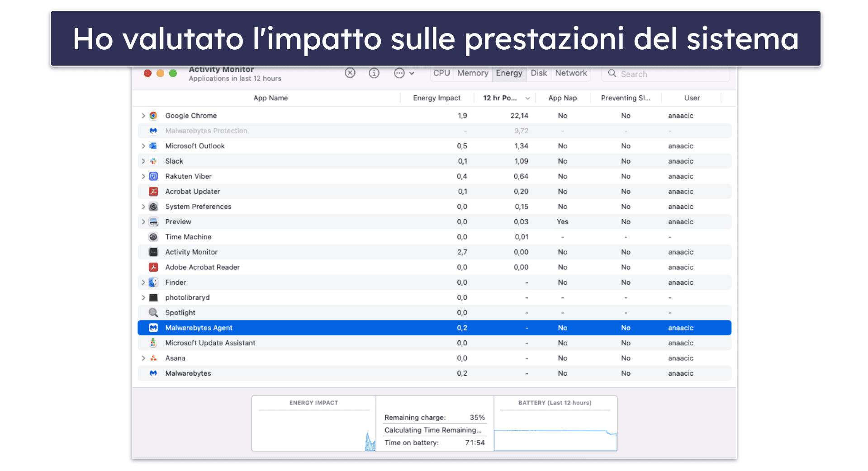Expand the photolibraryd row
Viewport: 868px width, 471px height.
point(143,297)
